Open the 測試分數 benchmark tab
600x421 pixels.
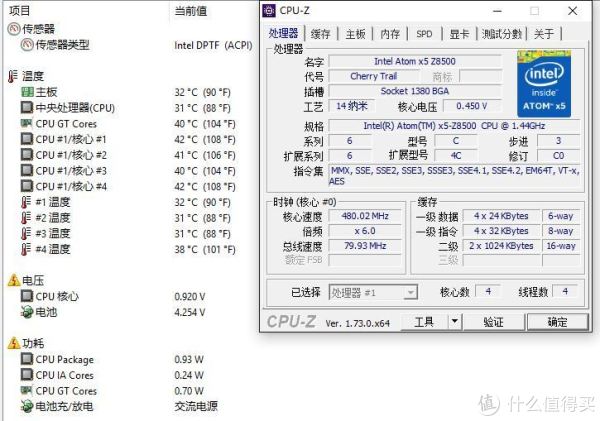pos(502,34)
